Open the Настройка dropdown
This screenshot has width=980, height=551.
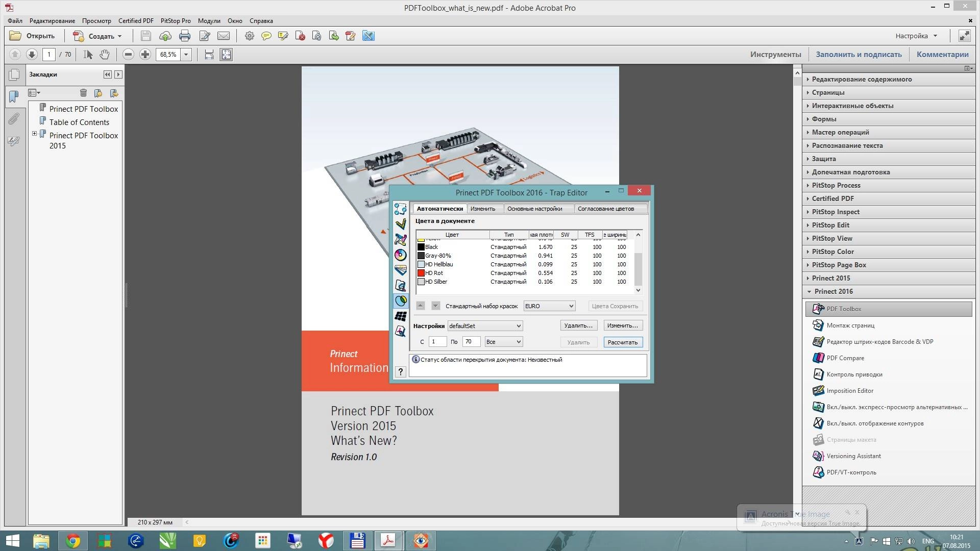tap(916, 36)
